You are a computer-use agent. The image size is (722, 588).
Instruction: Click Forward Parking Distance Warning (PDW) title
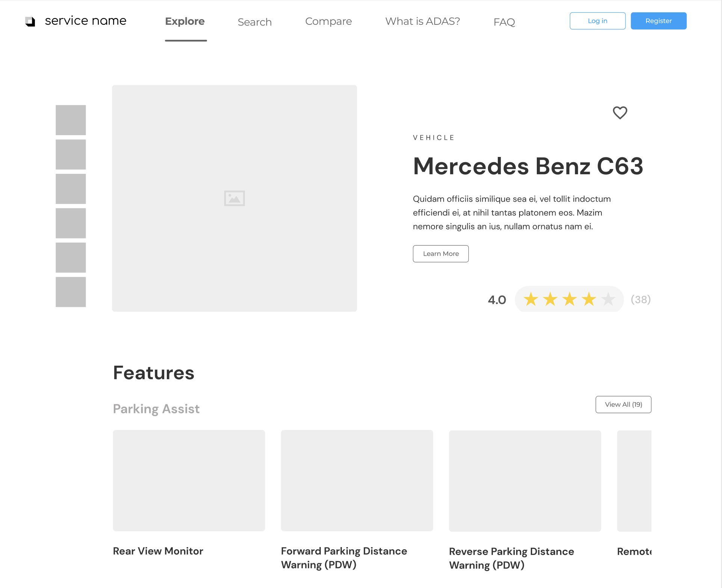344,558
